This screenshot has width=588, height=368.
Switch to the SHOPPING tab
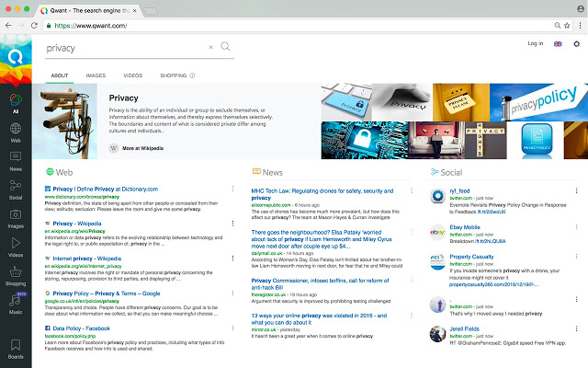173,75
